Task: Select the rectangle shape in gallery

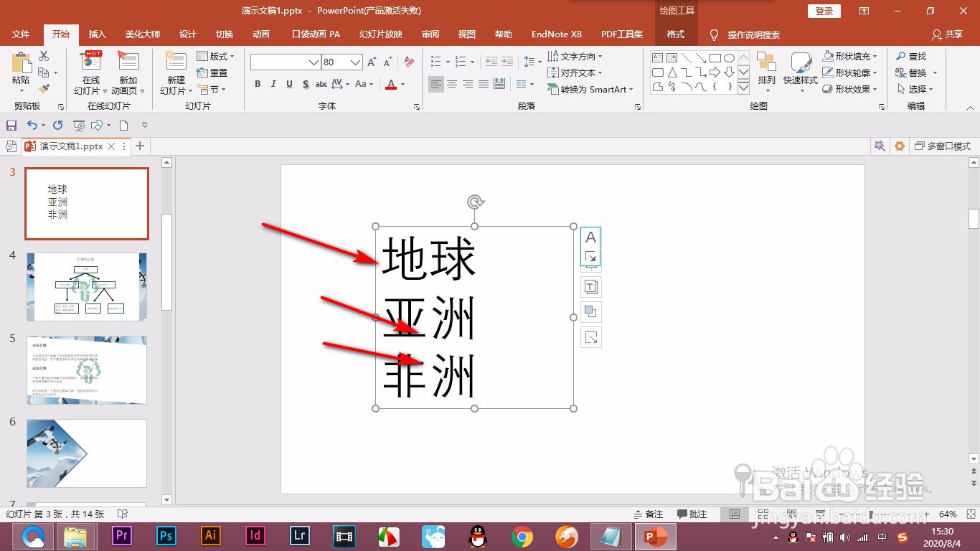Action: pos(715,58)
